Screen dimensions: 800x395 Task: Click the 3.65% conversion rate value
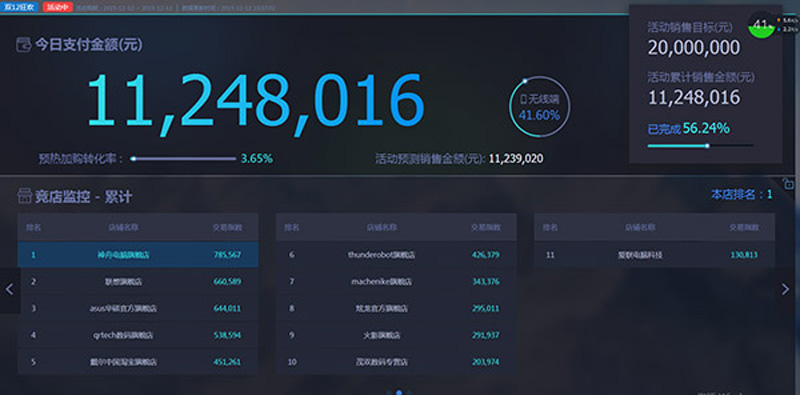tap(257, 159)
